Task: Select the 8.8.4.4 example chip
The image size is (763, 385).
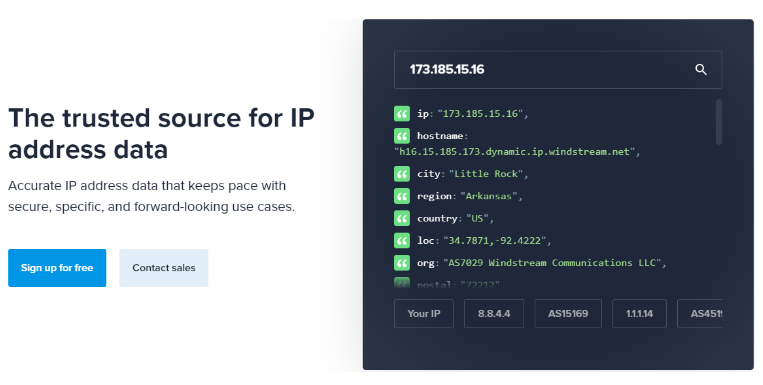Action: (x=494, y=313)
